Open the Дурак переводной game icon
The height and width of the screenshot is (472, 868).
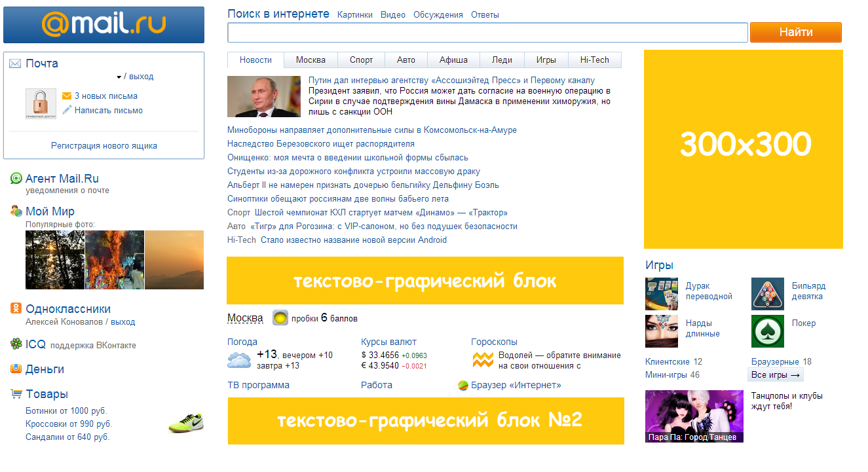(x=662, y=294)
